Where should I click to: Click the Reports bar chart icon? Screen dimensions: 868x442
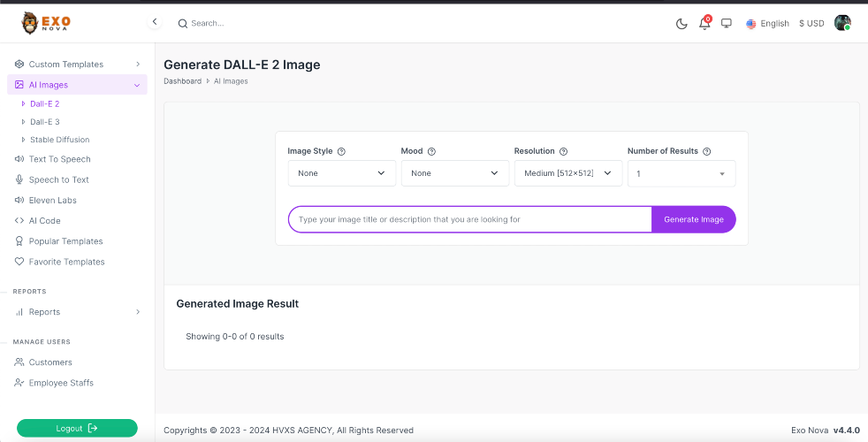pyautogui.click(x=19, y=312)
